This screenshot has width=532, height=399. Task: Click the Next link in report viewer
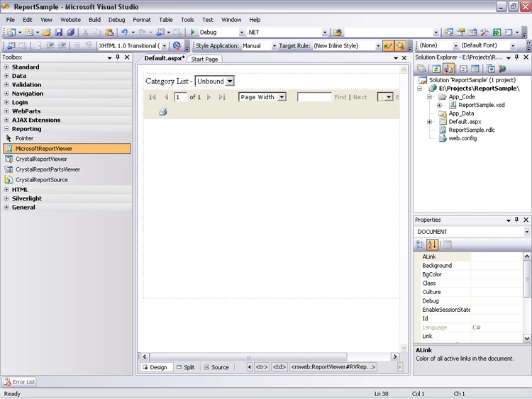[x=360, y=97]
